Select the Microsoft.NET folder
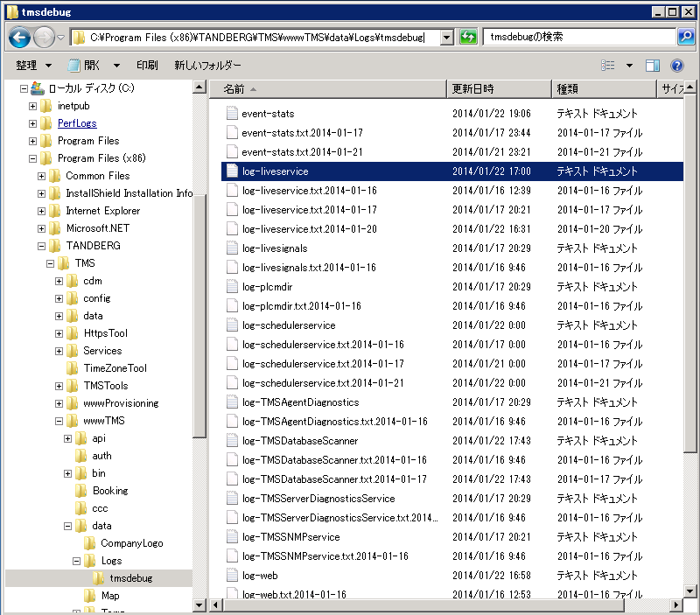Viewport: 700px width, 615px height. [98, 228]
